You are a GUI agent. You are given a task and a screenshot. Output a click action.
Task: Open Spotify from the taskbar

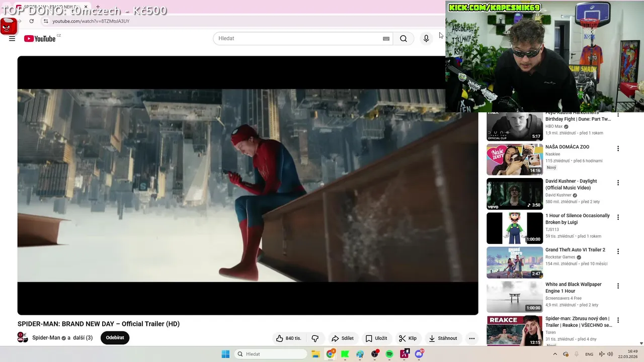coord(389,354)
